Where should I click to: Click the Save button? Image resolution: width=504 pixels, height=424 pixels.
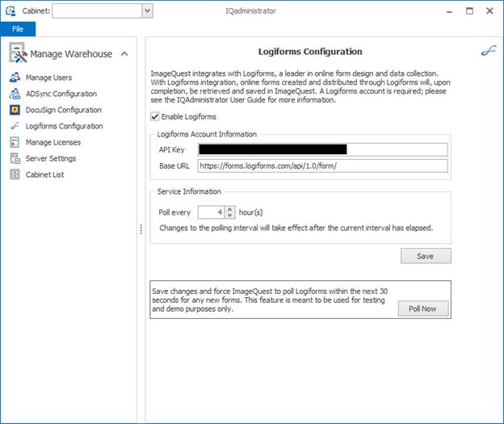426,256
